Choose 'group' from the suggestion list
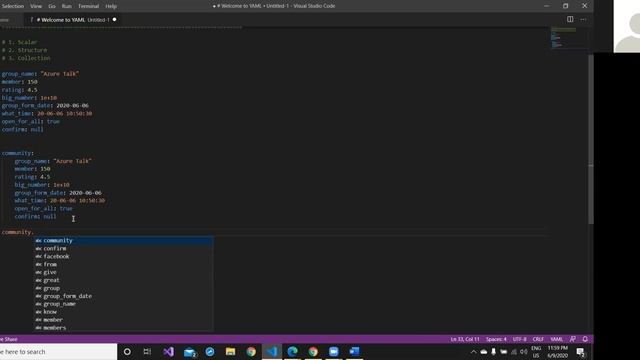 (x=123, y=288)
